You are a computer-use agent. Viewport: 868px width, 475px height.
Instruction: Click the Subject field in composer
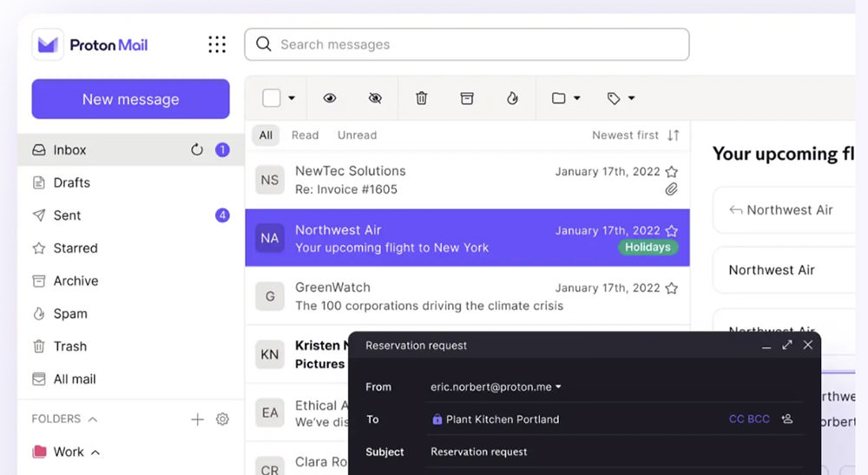click(615, 452)
